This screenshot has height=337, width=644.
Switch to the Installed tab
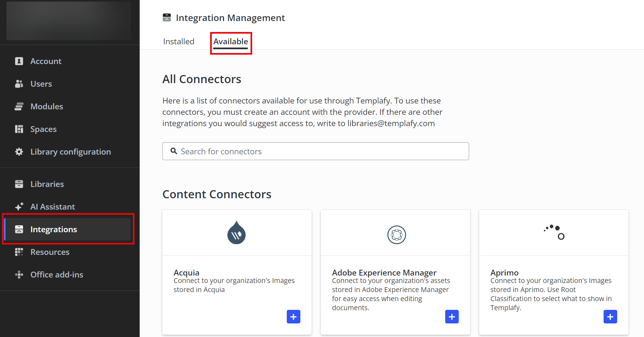click(179, 41)
